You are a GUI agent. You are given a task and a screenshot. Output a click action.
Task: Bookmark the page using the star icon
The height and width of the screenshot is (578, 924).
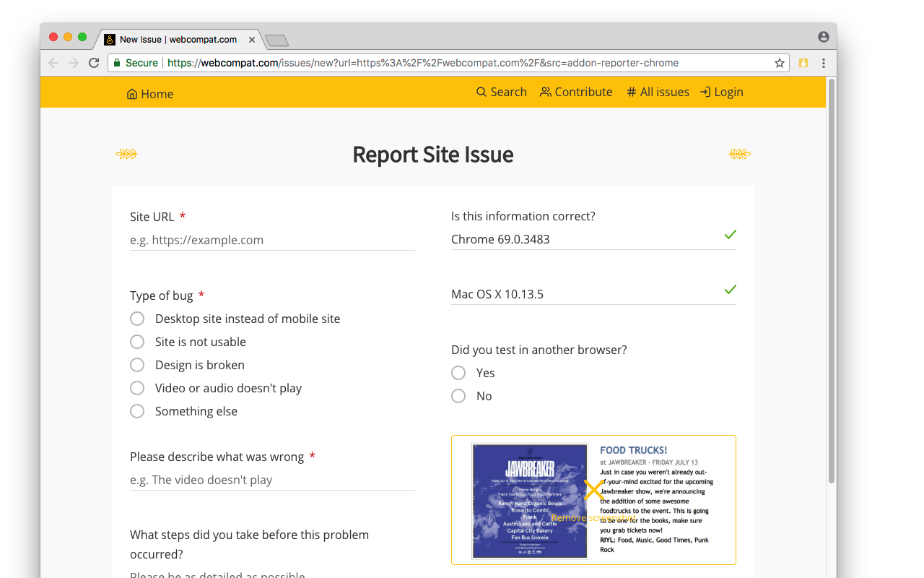(x=780, y=63)
